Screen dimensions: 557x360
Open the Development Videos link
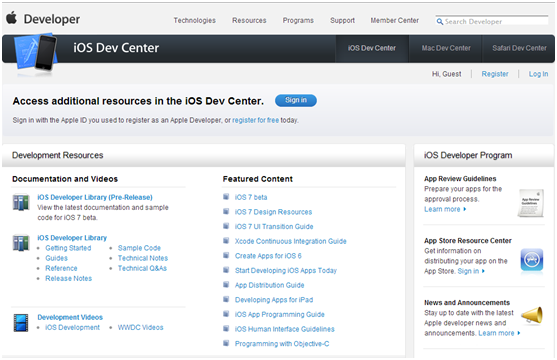(70, 317)
